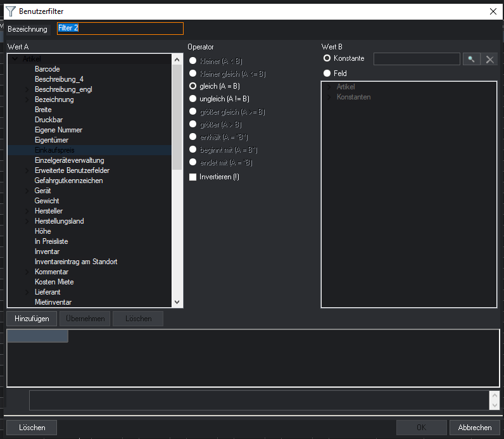Click the Konstante value input field
The width and height of the screenshot is (504, 439).
pyautogui.click(x=417, y=59)
